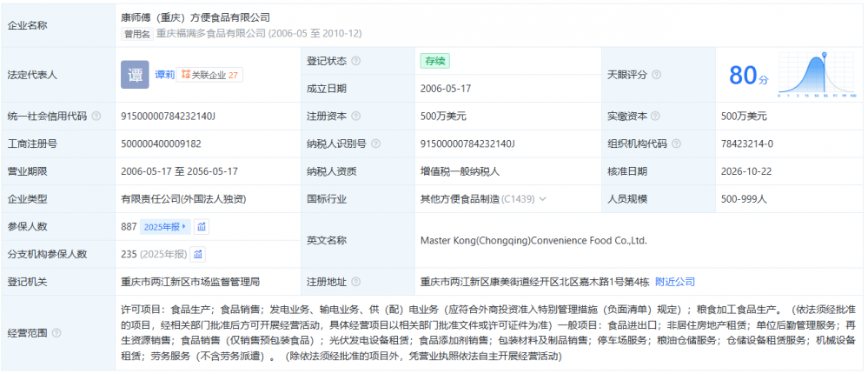Viewport: 868px width, 374px height.
Task: Select taxpayer qualification 增值税一般纳税人
Action: 460,171
